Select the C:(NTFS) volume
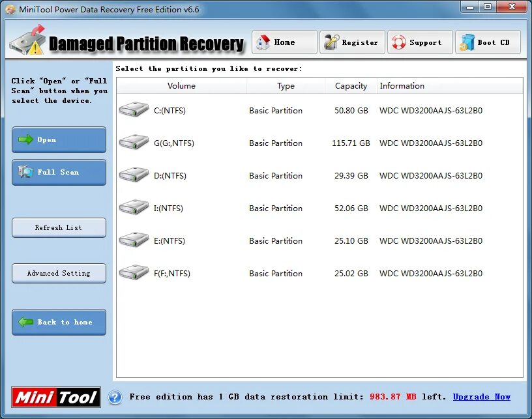The height and width of the screenshot is (419, 532). pos(170,111)
